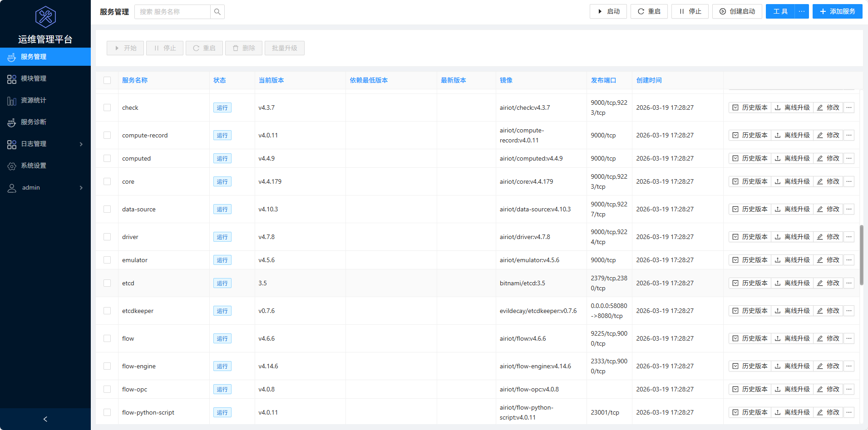Check the checkbox for the etcd service
The width and height of the screenshot is (868, 430).
click(x=107, y=283)
